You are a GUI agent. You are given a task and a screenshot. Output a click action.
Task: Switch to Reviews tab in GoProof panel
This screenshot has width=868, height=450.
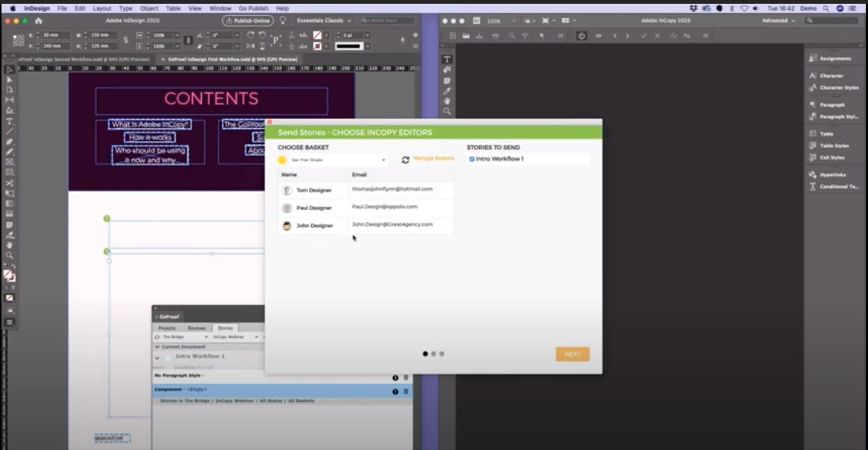tap(196, 328)
